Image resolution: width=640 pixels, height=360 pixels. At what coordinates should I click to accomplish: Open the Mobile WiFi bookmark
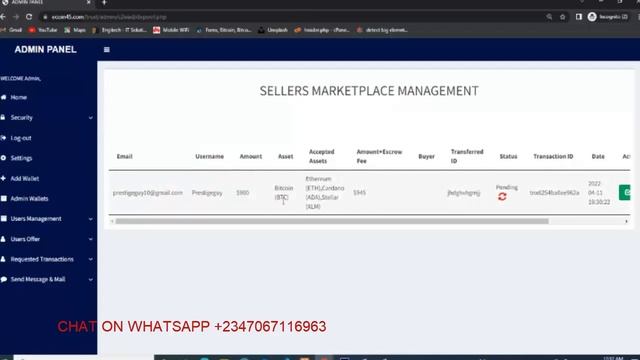171,30
